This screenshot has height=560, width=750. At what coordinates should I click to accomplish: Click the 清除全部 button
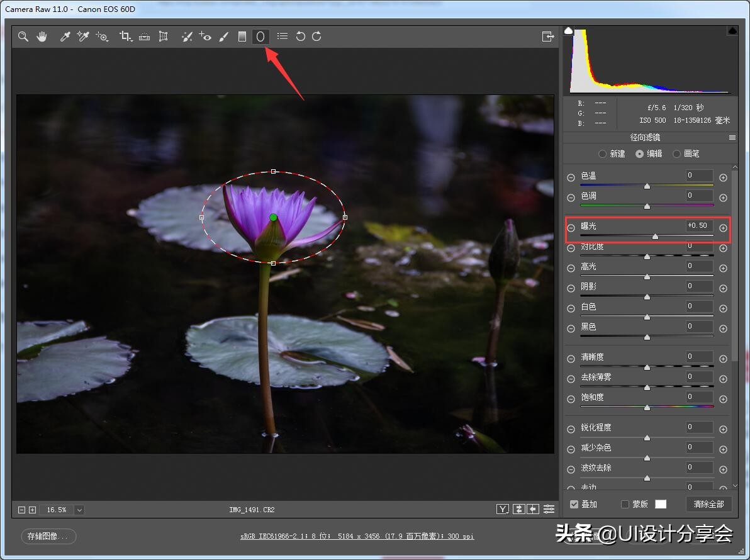[708, 504]
